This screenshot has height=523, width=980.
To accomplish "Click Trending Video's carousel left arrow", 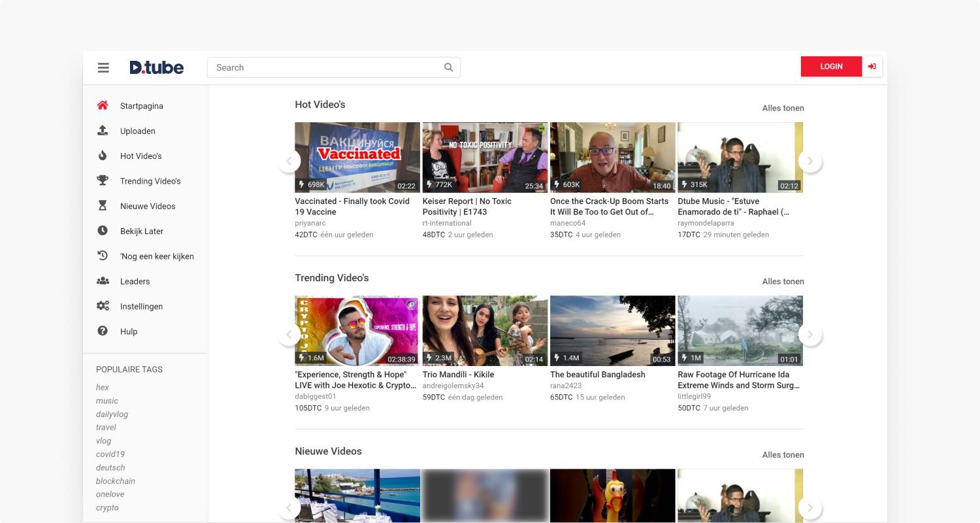I will [289, 334].
